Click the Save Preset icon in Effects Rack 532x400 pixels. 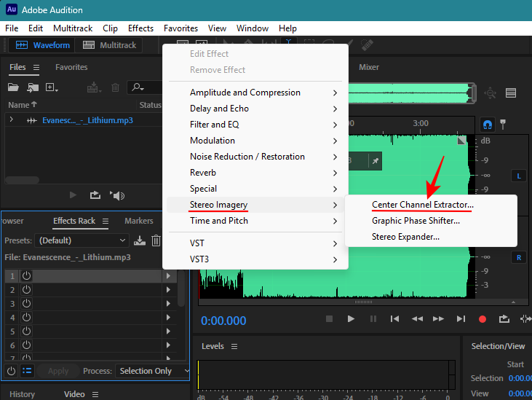click(140, 240)
